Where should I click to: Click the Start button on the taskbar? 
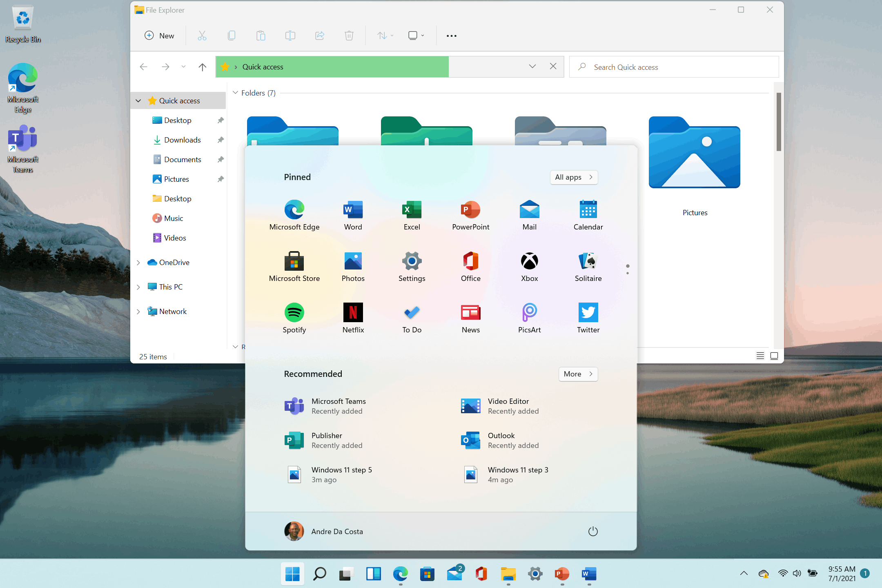(x=292, y=574)
